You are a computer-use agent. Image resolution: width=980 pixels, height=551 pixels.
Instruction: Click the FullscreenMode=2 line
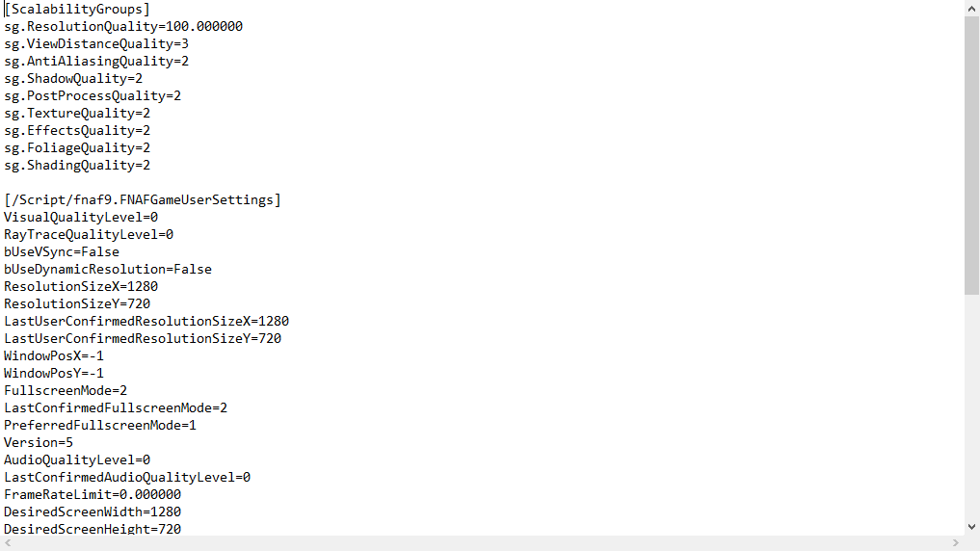point(66,390)
